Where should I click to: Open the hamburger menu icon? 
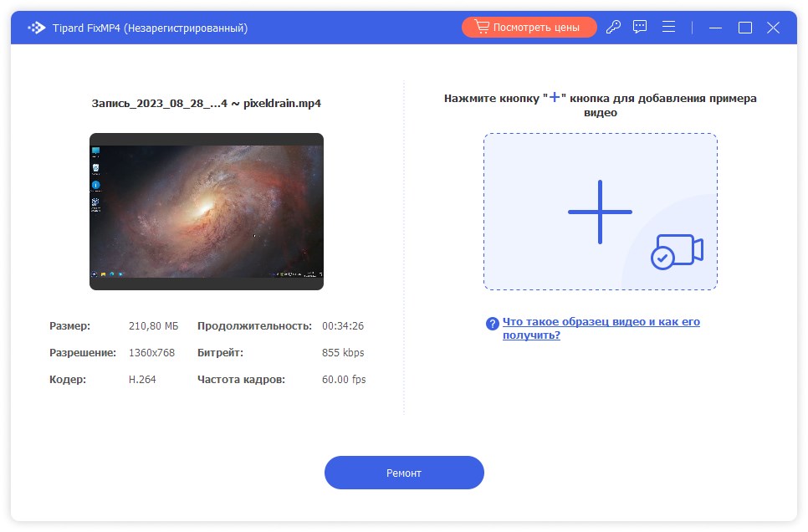click(x=668, y=26)
